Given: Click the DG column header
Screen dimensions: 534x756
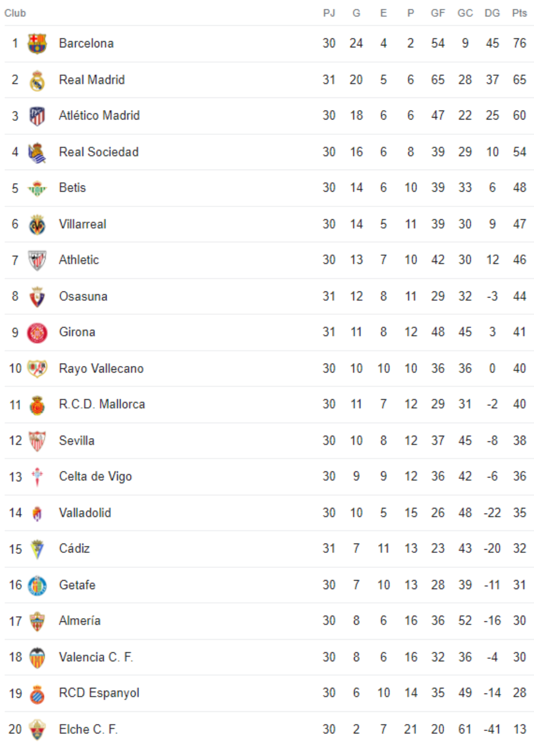Looking at the screenshot, I should pos(492,13).
